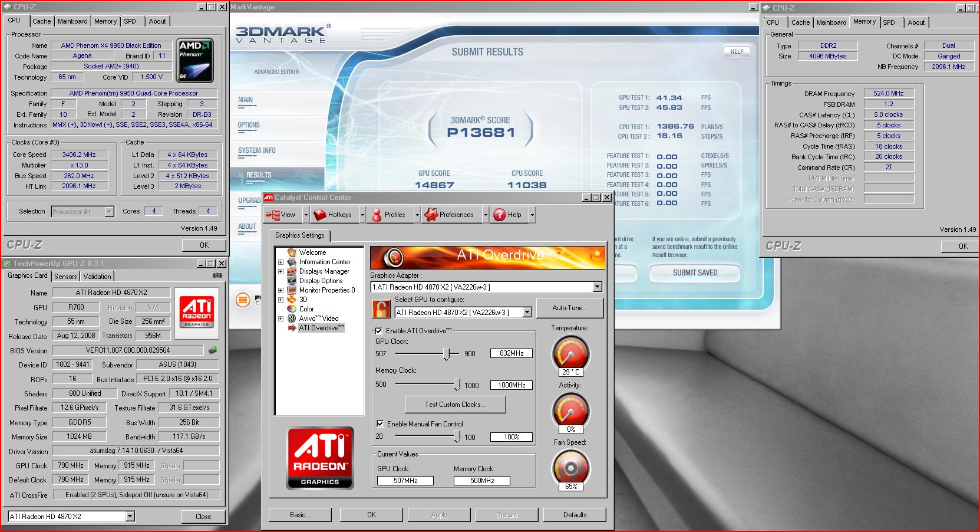Open the Select GPU to configure dropdown
Viewport: 980px width, 532px height.
pyautogui.click(x=527, y=313)
